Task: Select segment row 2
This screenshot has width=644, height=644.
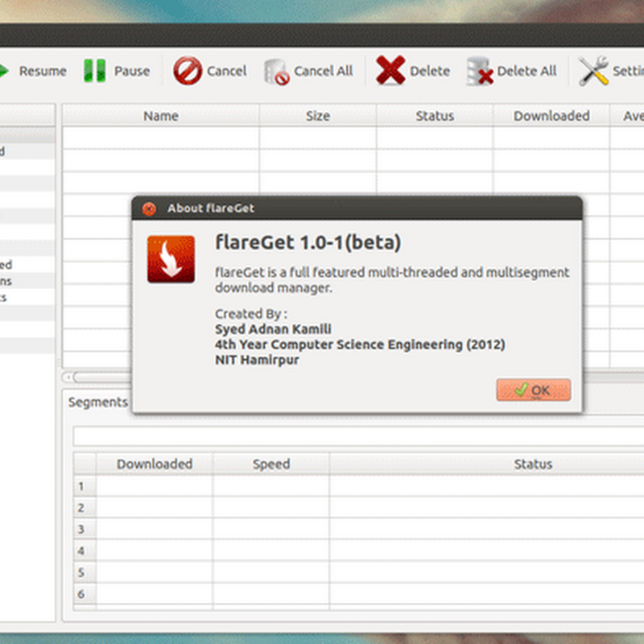Action: pyautogui.click(x=85, y=508)
